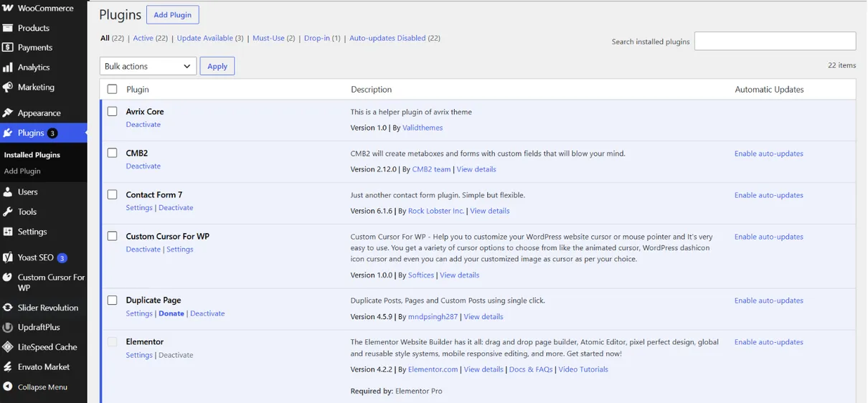Image resolution: width=868 pixels, height=403 pixels.
Task: Filter by Auto-updates Disabled plugins
Action: pos(387,38)
